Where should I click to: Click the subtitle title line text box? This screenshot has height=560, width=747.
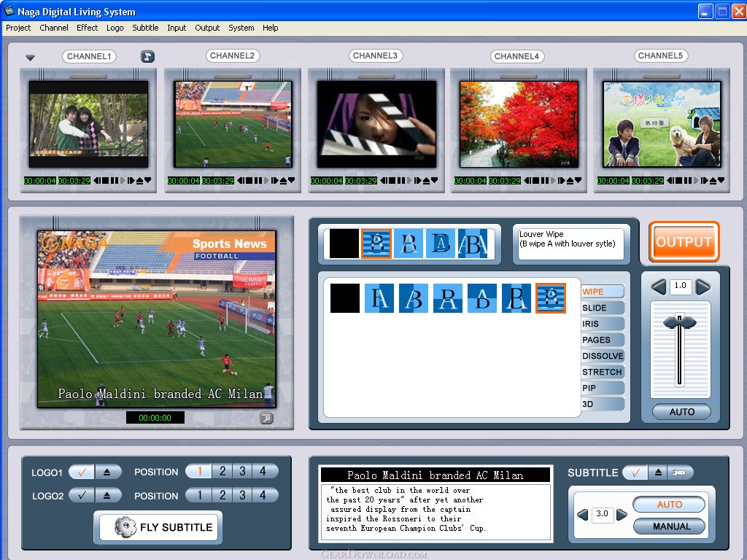[x=435, y=475]
